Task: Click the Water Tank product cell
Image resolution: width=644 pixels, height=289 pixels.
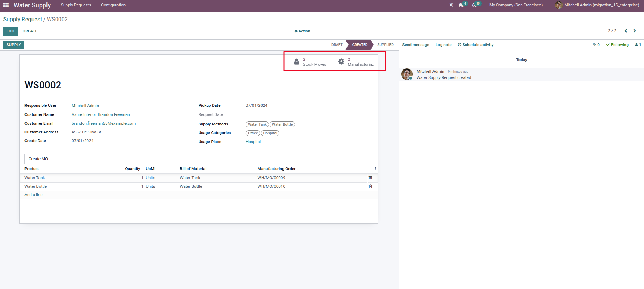Action: tap(35, 178)
